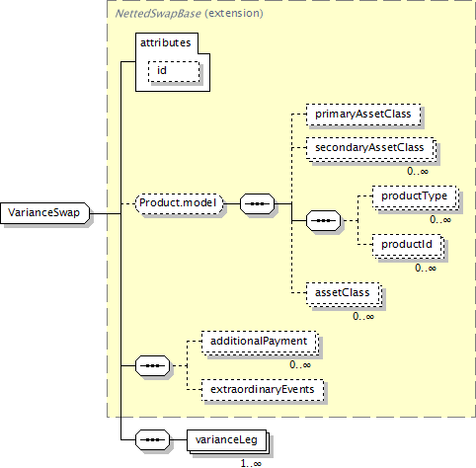Select the Product.model group
476x468 pixels.
pyautogui.click(x=179, y=203)
